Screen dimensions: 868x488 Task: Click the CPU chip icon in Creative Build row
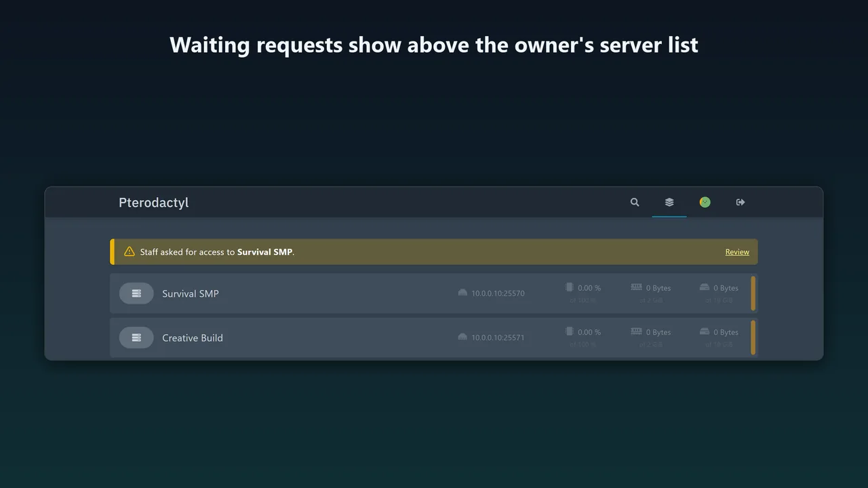570,331
